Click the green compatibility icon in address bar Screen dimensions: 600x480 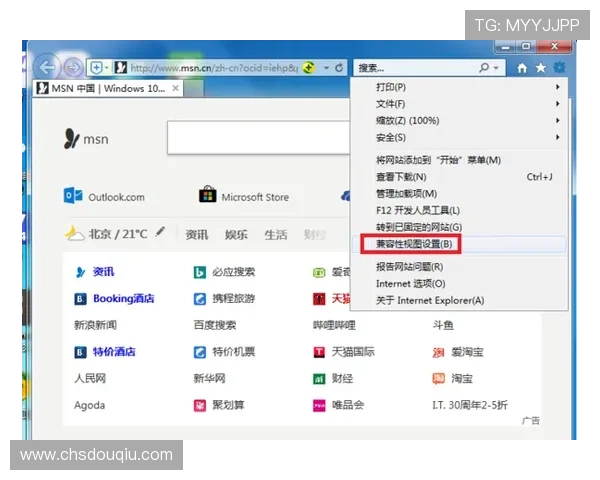coord(308,68)
